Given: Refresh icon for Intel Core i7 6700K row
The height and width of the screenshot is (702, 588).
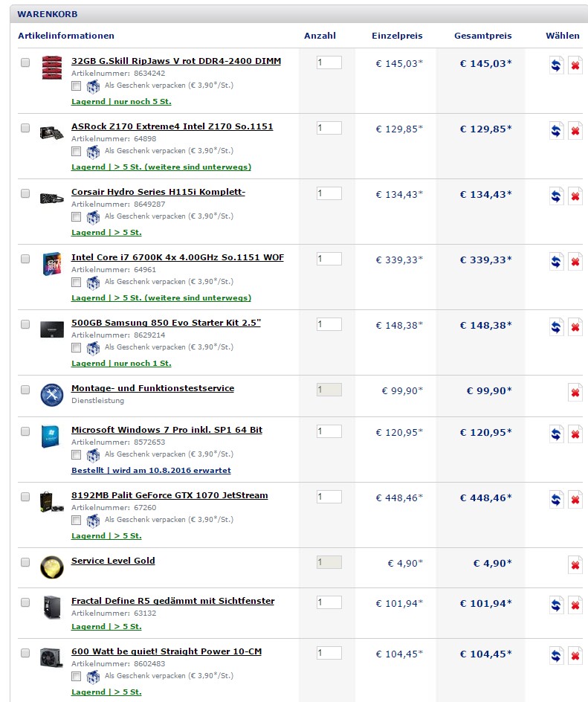Looking at the screenshot, I should (556, 262).
